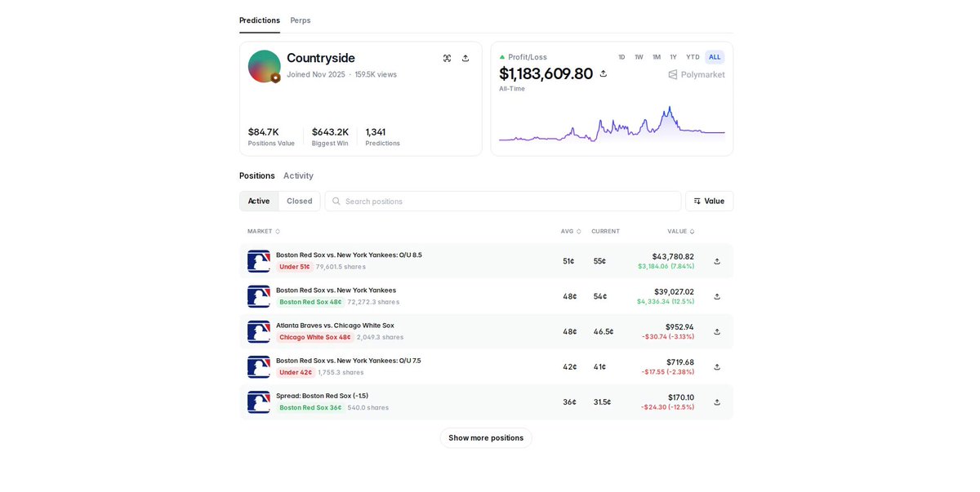Screen dimensions: 980x492
Task: Open the Value sort dropdown button
Action: pos(709,202)
